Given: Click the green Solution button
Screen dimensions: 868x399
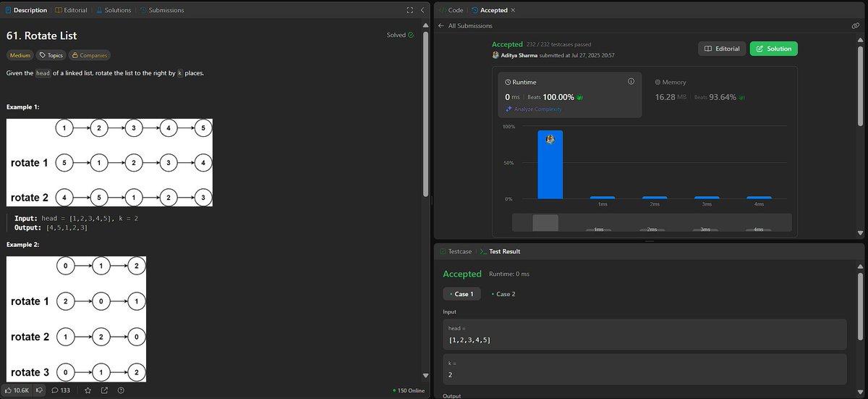Looking at the screenshot, I should (773, 49).
